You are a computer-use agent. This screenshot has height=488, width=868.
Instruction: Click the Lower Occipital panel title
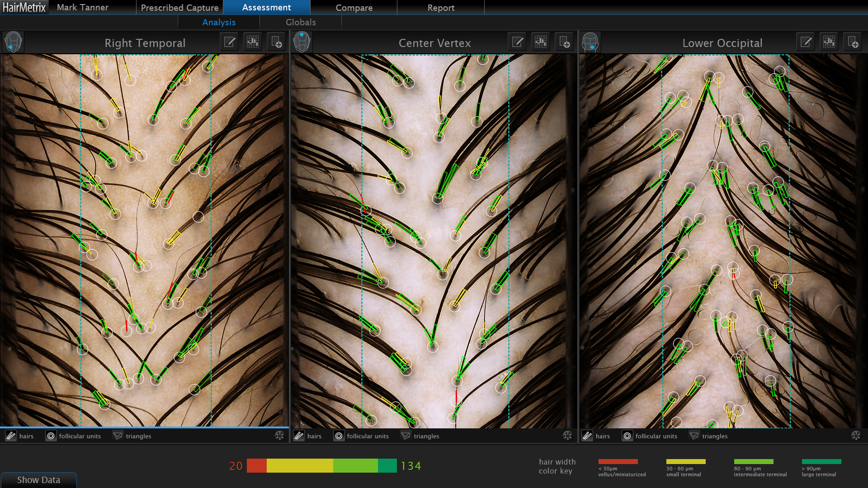point(722,43)
